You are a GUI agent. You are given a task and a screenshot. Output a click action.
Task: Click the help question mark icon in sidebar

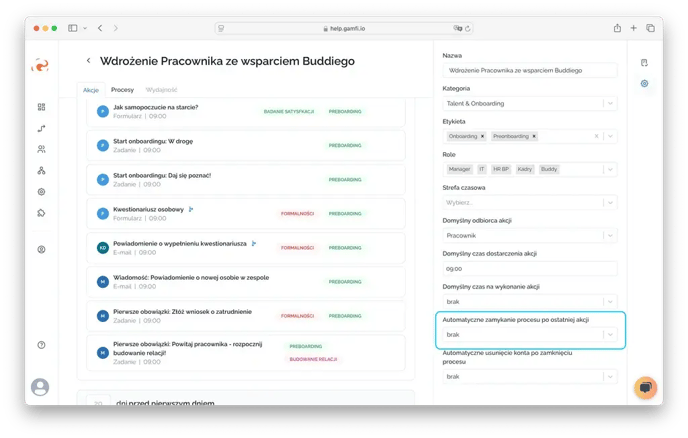tap(41, 344)
